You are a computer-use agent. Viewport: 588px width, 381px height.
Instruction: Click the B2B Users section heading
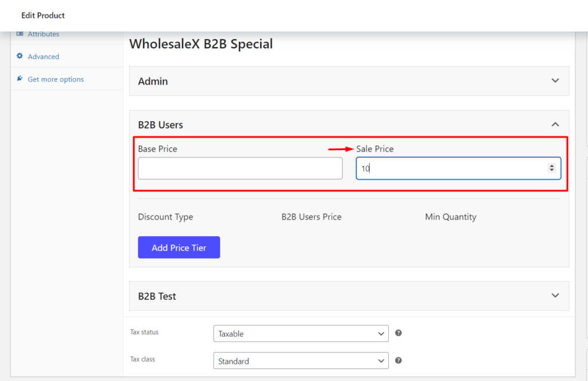[x=161, y=125]
